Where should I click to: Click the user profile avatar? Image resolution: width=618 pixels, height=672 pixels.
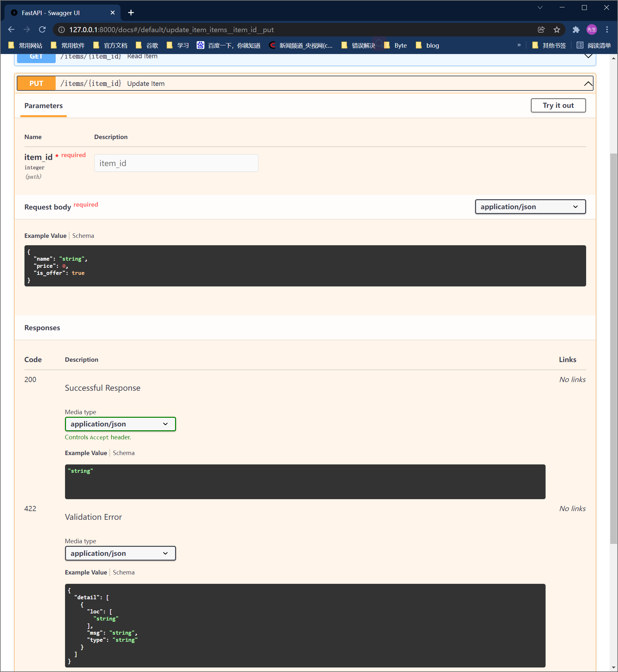pos(591,30)
